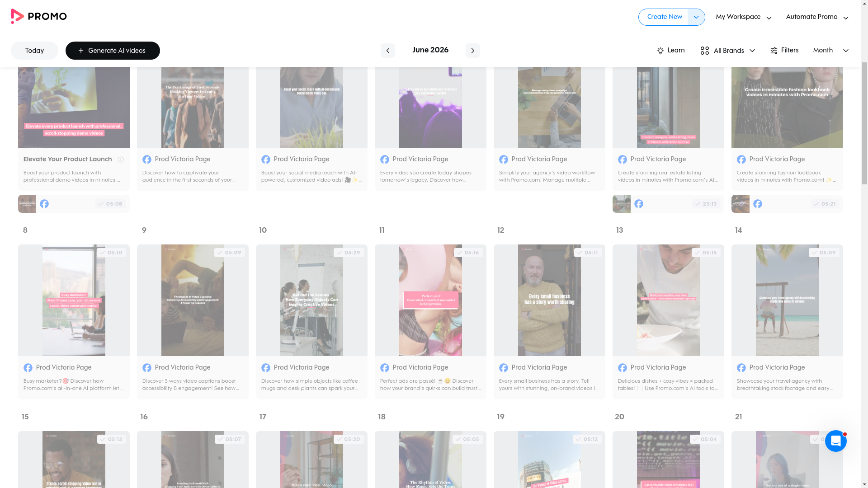Click caption 'Every small business has a story'

[549, 385]
